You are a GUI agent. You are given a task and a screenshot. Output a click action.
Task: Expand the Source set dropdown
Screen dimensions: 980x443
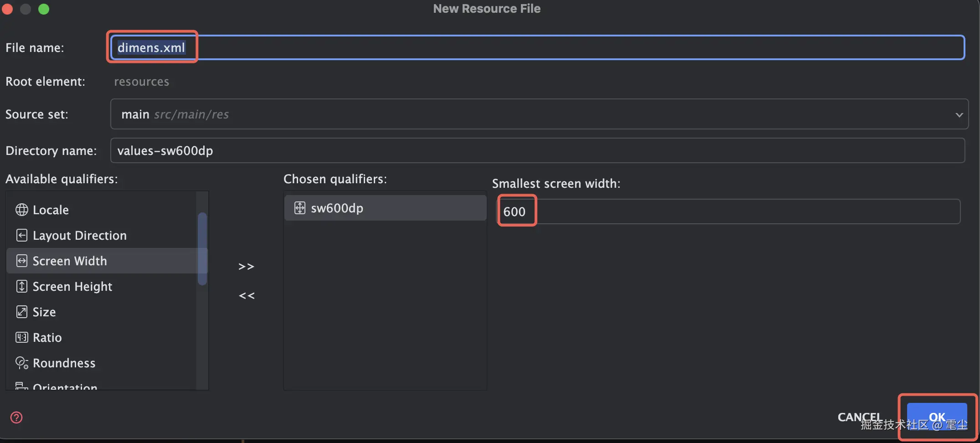pyautogui.click(x=959, y=114)
